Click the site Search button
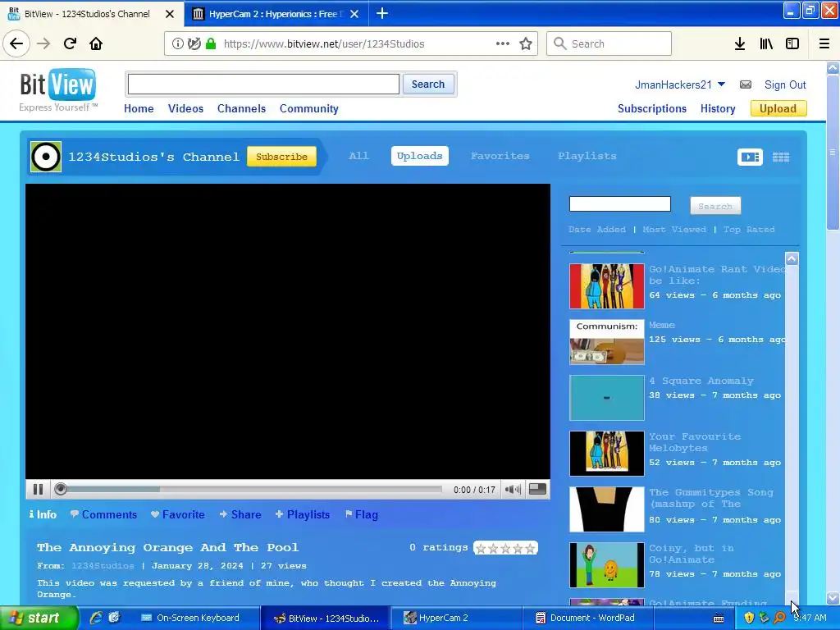Image resolution: width=840 pixels, height=630 pixels. tap(428, 84)
